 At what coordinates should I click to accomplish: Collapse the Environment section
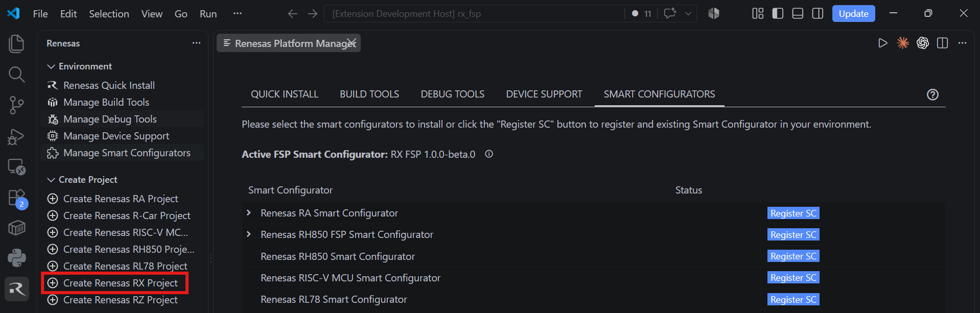[51, 66]
